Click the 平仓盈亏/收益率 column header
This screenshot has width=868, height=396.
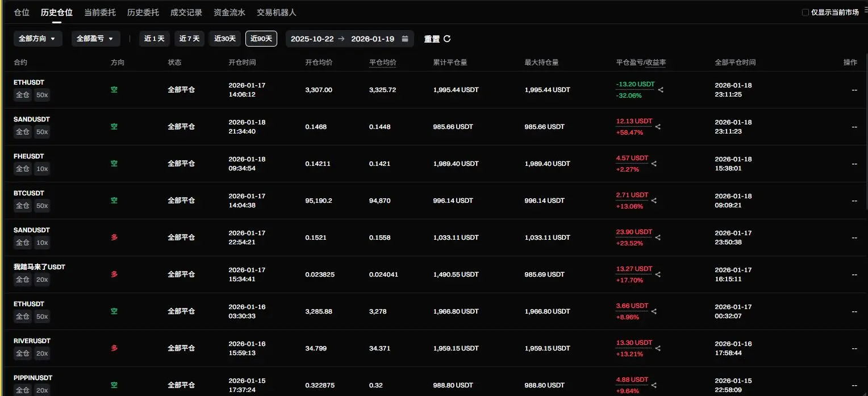641,62
